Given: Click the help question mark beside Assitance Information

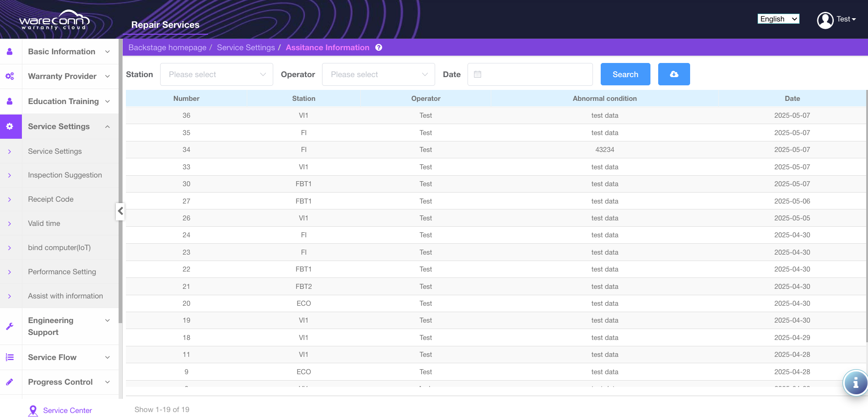Looking at the screenshot, I should point(379,47).
